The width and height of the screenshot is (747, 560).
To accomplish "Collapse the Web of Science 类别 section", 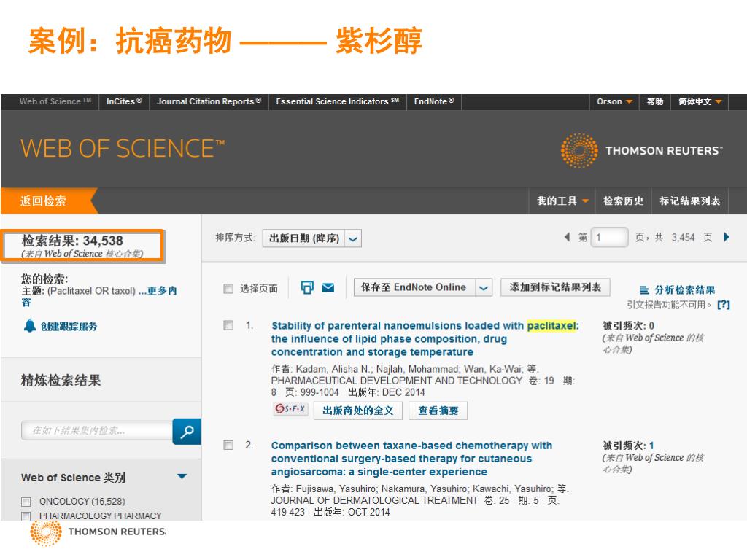I will click(x=182, y=477).
